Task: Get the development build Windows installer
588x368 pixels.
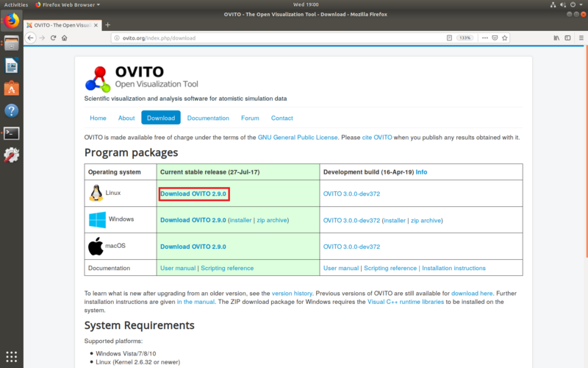Action: 395,220
